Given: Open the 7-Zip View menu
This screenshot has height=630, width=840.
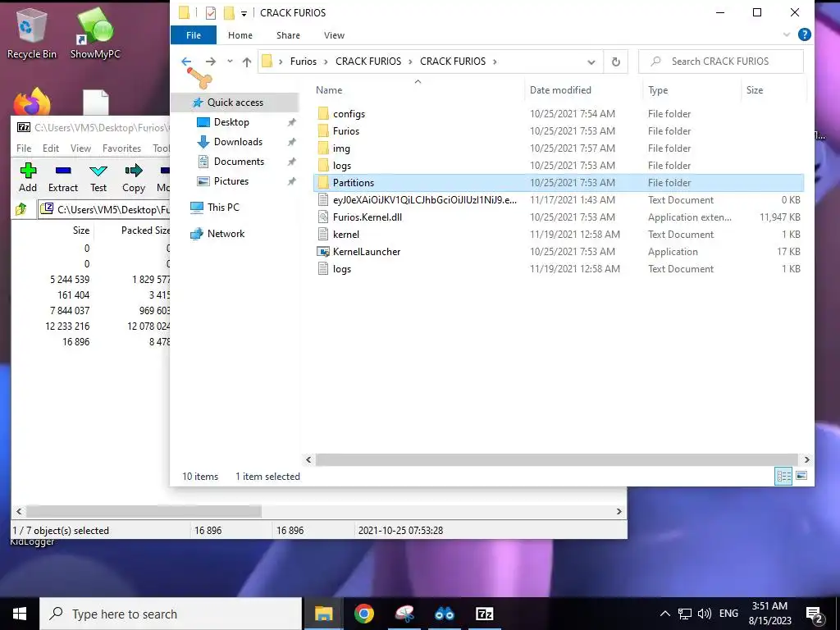Looking at the screenshot, I should pos(80,148).
